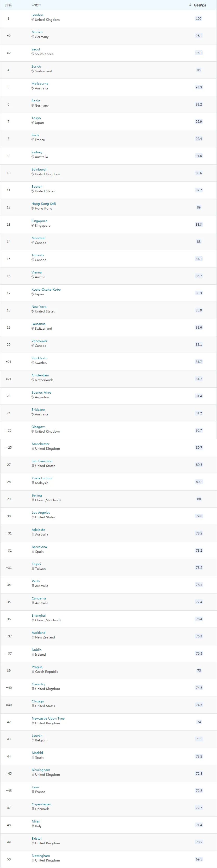Click the location pin beside Argentina

pyautogui.click(x=33, y=397)
